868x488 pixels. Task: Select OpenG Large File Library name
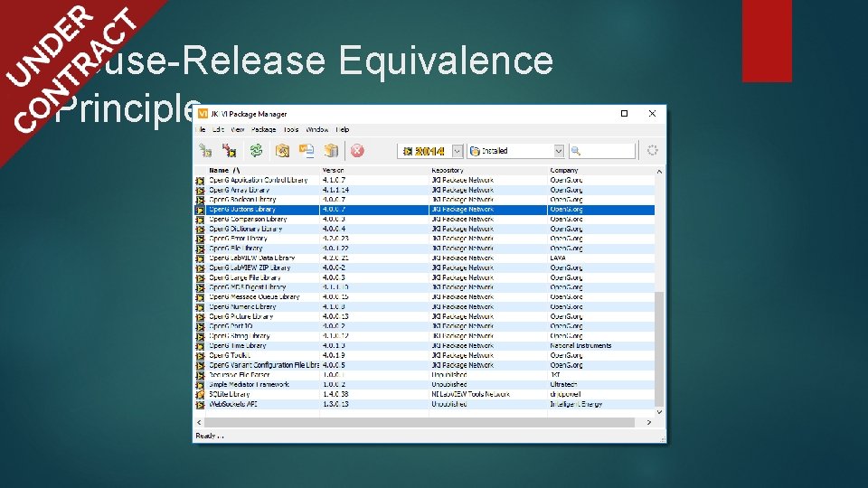(245, 277)
